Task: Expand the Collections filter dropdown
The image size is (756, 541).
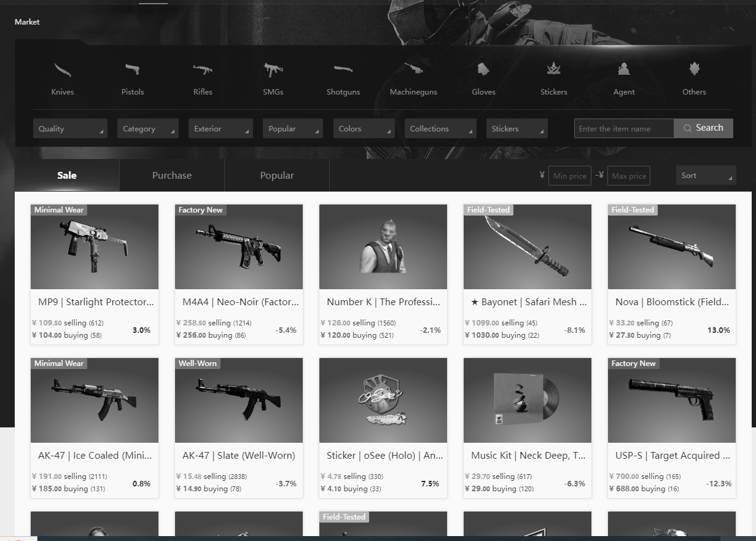Action: (x=440, y=128)
